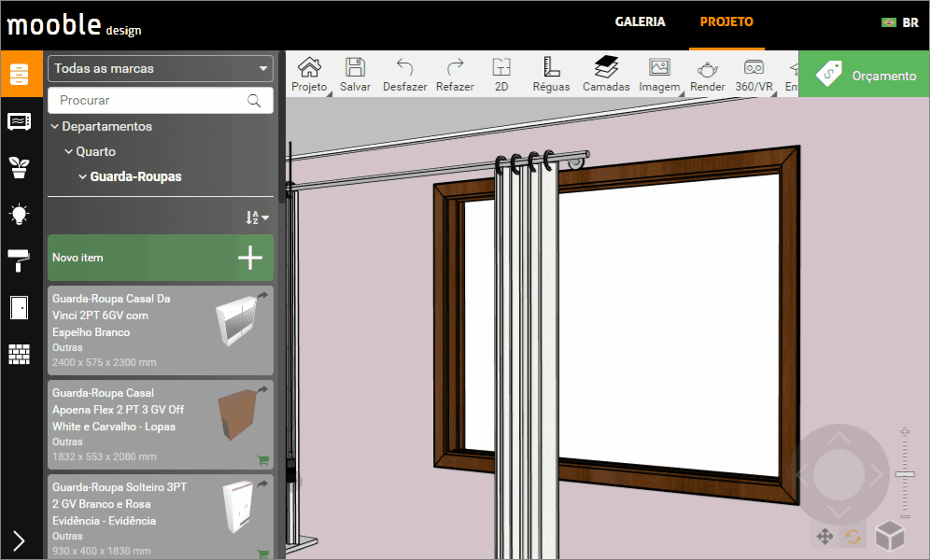Click the search magnifier icon
The image size is (930, 560).
tap(254, 101)
